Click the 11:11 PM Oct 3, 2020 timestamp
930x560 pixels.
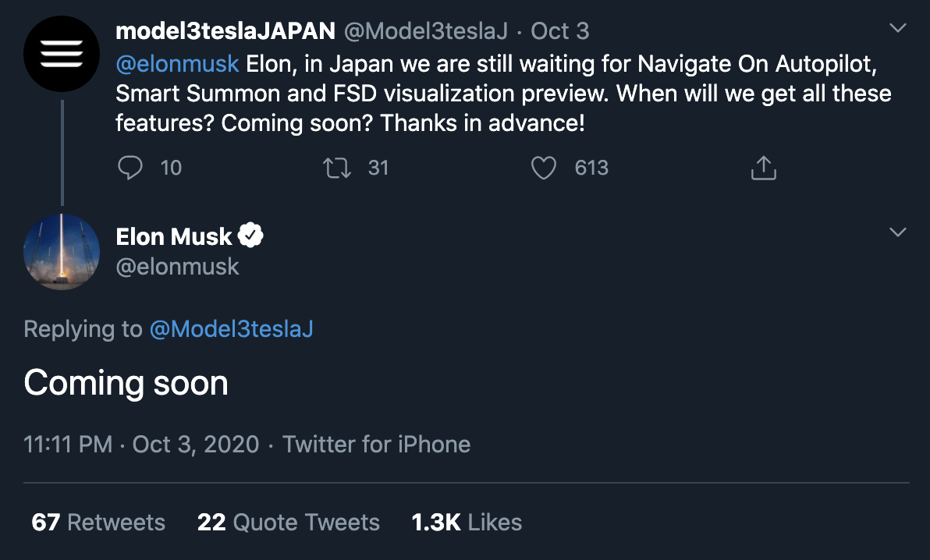point(141,445)
